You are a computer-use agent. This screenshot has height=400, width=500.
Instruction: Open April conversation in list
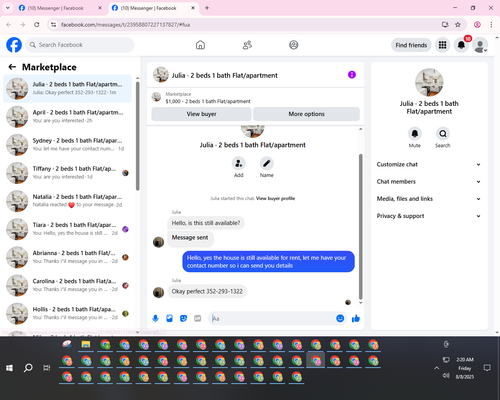67,117
